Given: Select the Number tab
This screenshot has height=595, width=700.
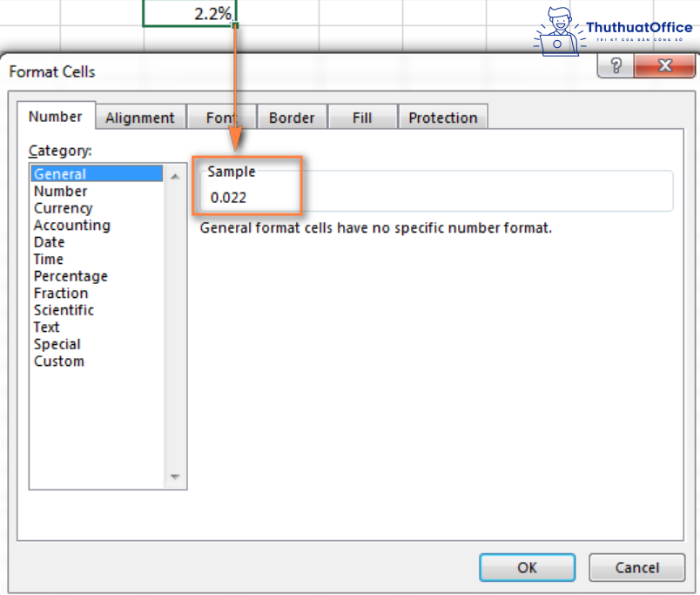Looking at the screenshot, I should tap(56, 116).
